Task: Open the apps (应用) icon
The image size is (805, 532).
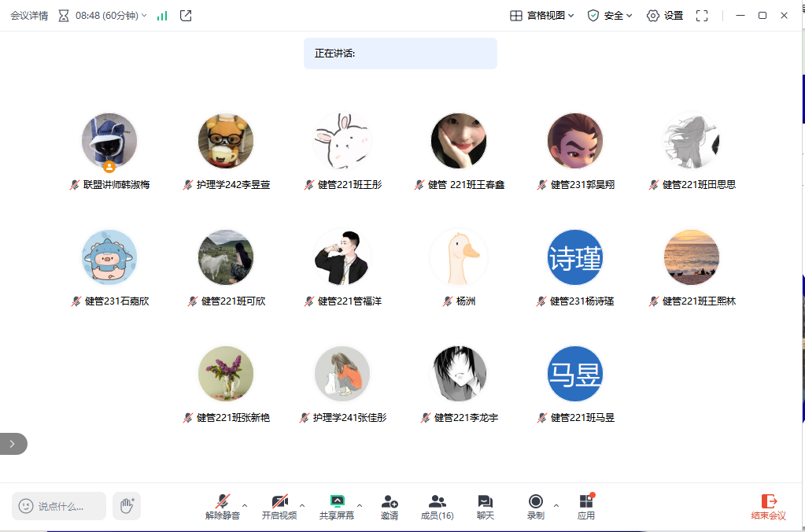Action: tap(585, 506)
